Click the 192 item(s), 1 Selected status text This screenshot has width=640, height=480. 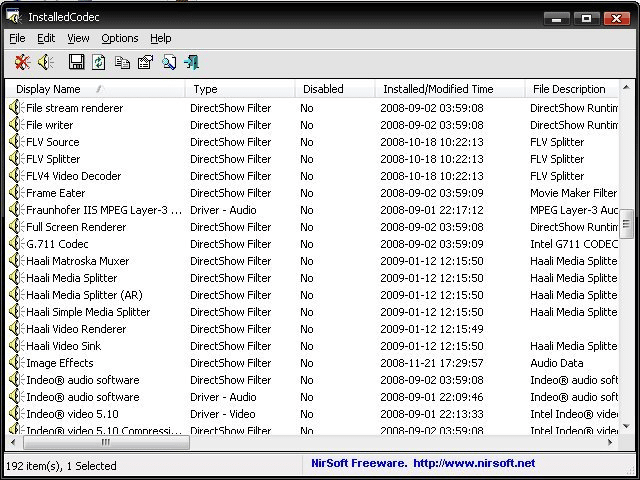tap(61, 466)
